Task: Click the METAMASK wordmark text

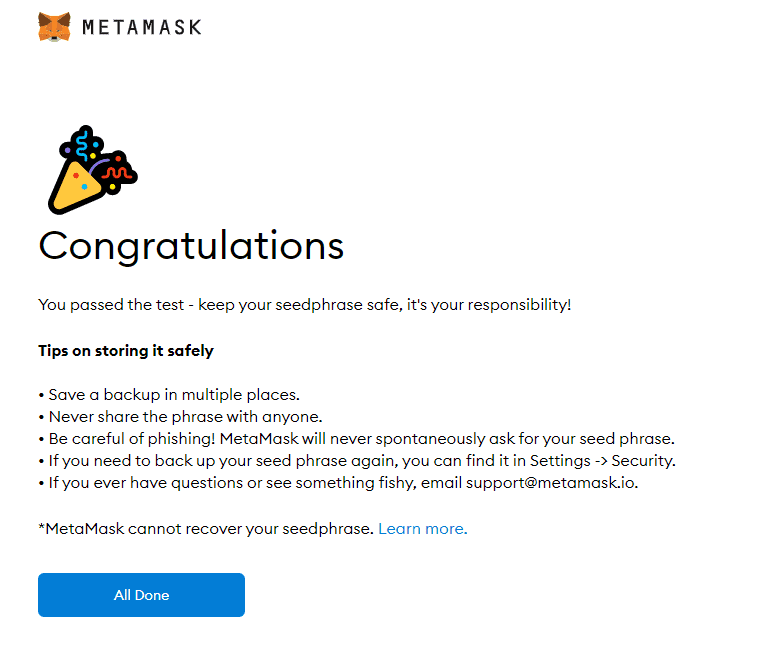Action: 141,27
